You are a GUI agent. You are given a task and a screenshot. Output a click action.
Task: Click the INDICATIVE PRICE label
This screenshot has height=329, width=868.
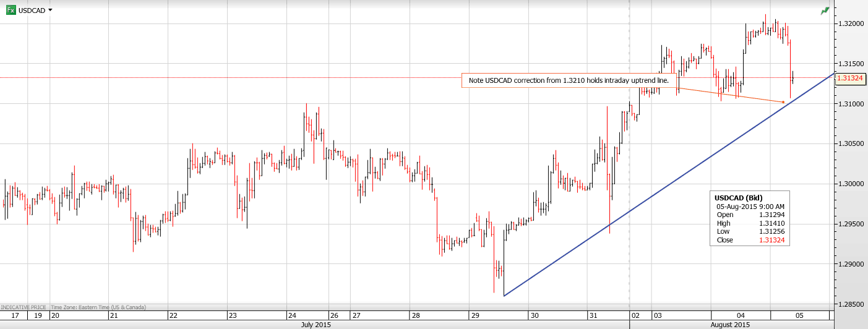click(x=24, y=307)
